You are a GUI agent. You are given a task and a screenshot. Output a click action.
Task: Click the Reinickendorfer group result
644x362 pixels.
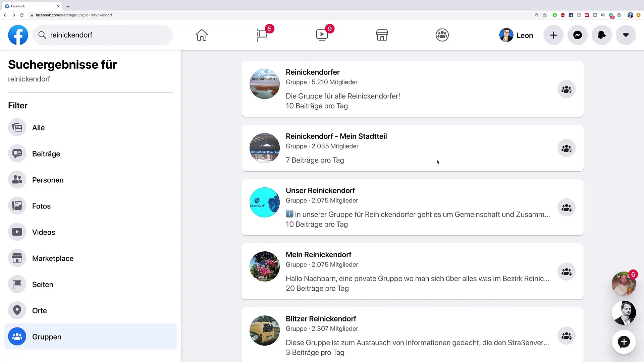(313, 72)
